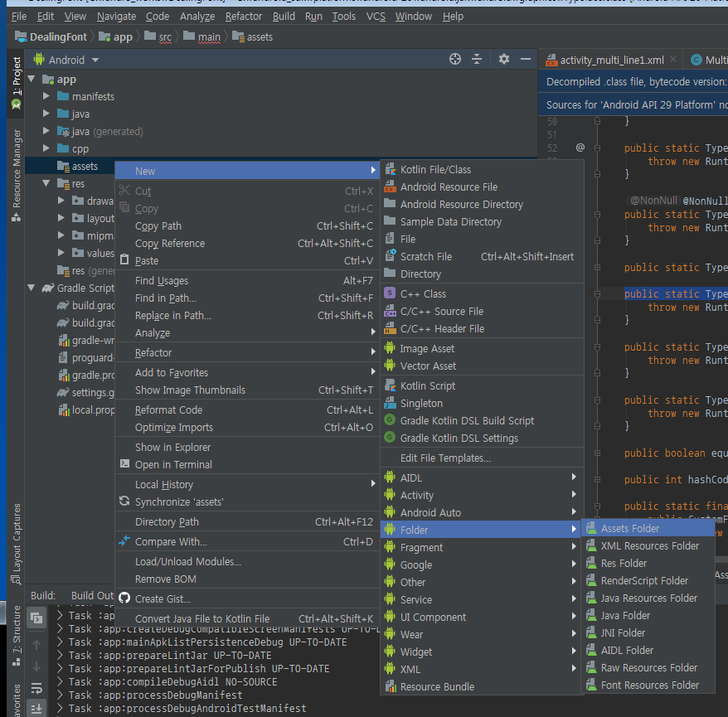Click Compare With... entry
The image size is (728, 717).
pos(247,541)
